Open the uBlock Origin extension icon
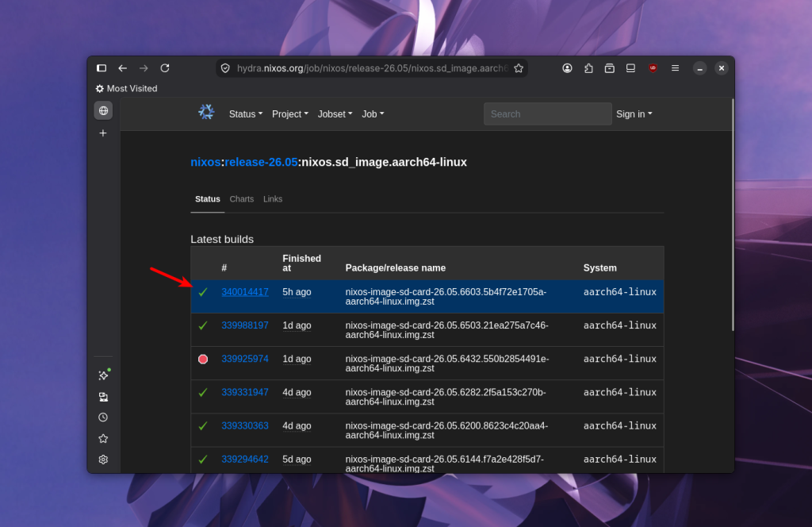 click(x=653, y=68)
